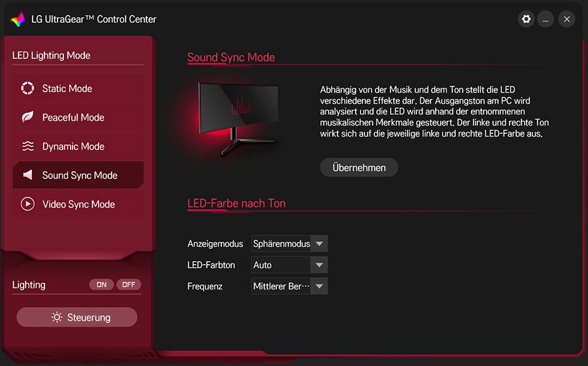588x366 pixels.
Task: Open the Steuerung control button
Action: pyautogui.click(x=77, y=317)
